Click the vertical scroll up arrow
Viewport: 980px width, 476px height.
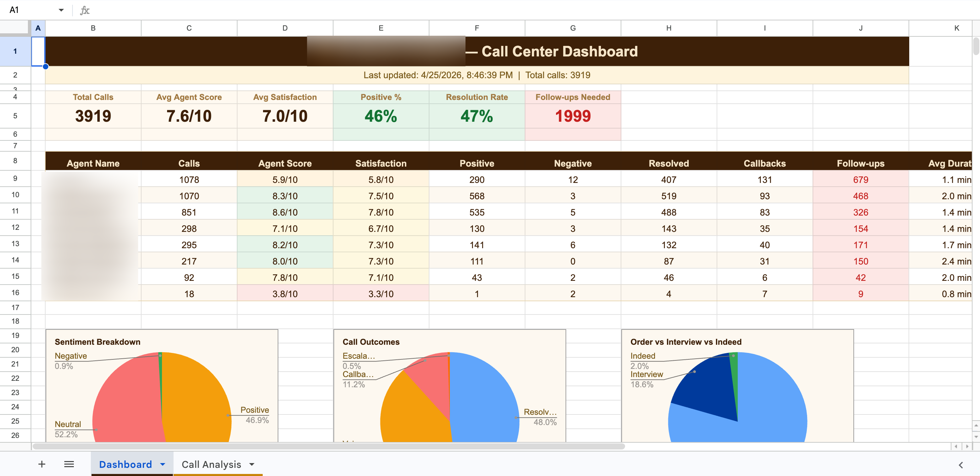pyautogui.click(x=976, y=425)
